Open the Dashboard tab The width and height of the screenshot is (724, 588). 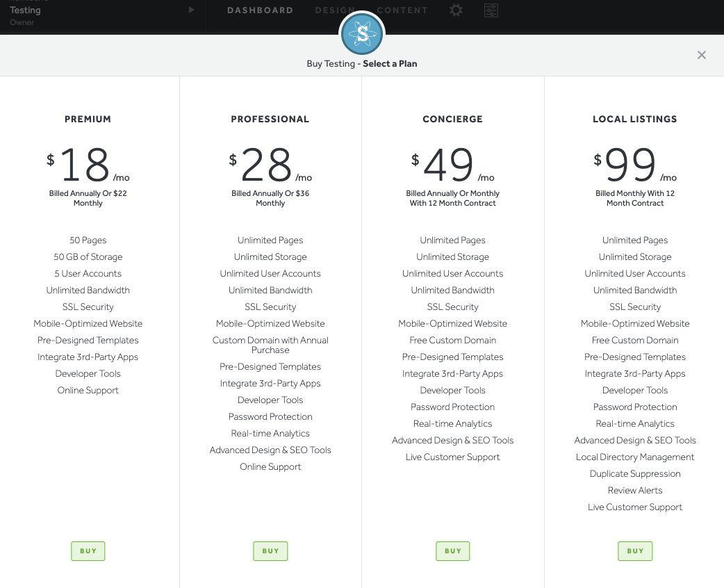260,10
